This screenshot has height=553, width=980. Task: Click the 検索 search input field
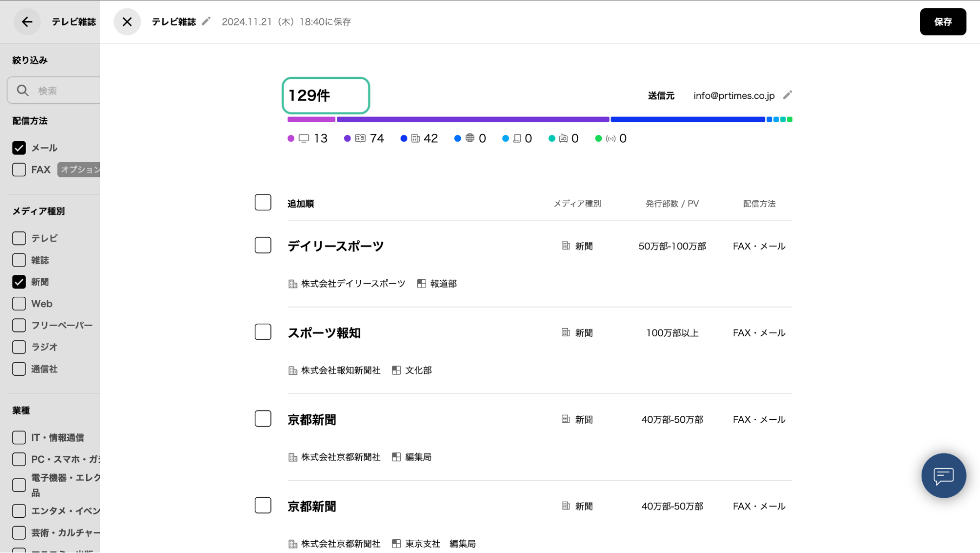coord(54,91)
